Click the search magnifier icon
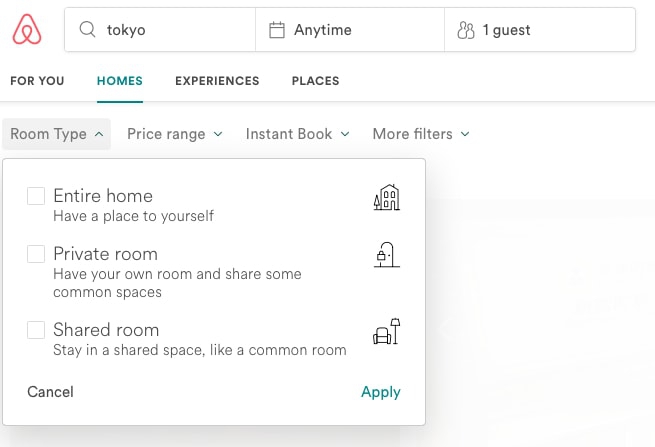Image resolution: width=655 pixels, height=447 pixels. tap(87, 30)
